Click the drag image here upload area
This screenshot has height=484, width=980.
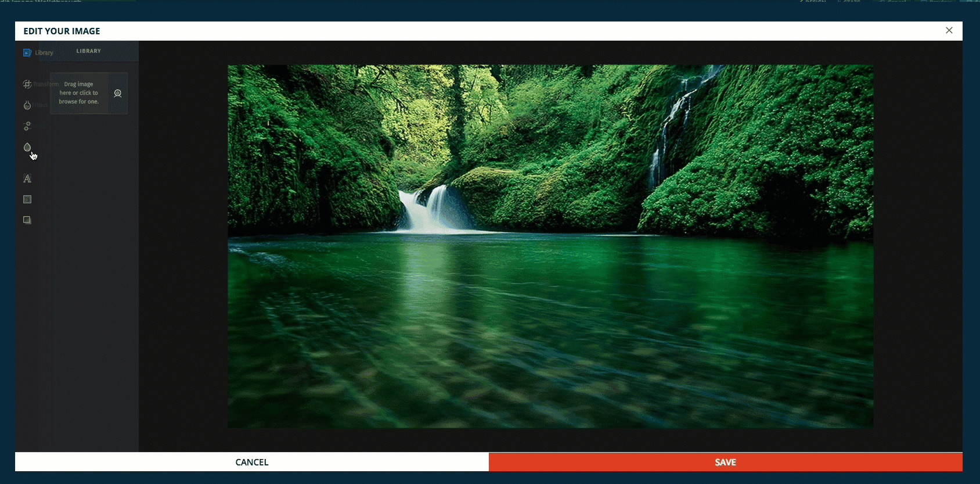79,93
